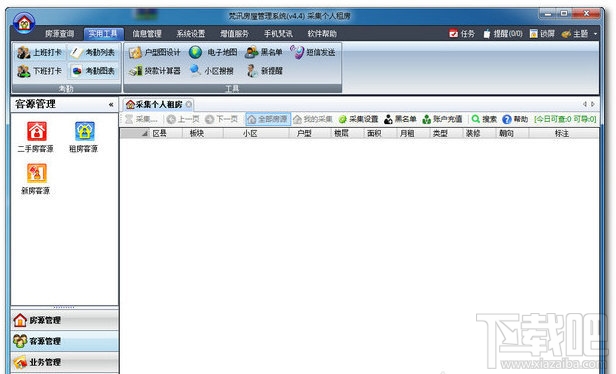This screenshot has width=616, height=374.
Task: Open 考勤图表 attendance chart
Action: click(x=94, y=71)
